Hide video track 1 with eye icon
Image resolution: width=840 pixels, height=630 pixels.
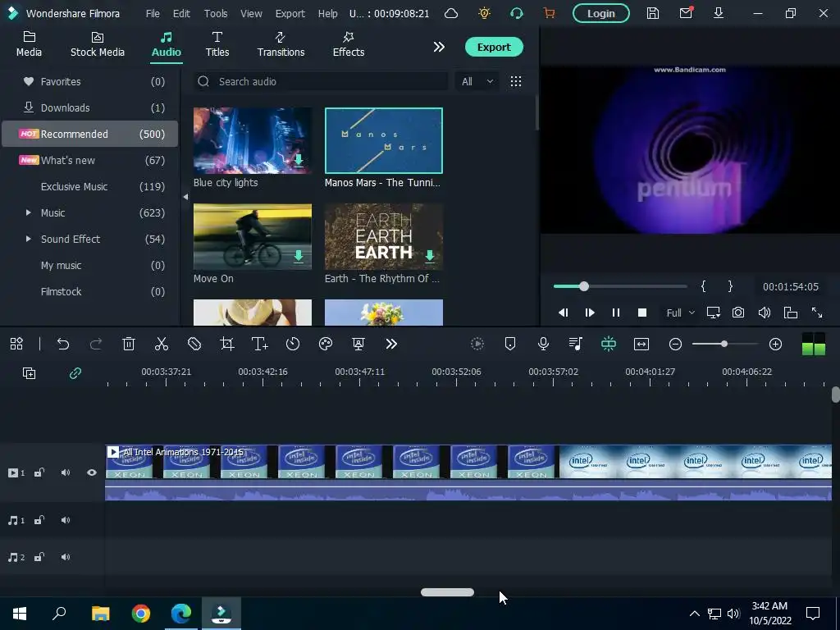(x=92, y=472)
